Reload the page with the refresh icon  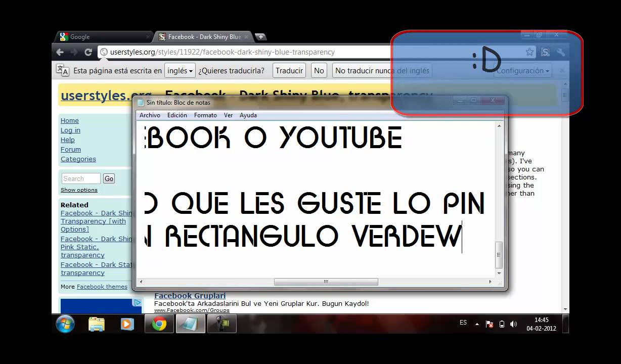88,52
